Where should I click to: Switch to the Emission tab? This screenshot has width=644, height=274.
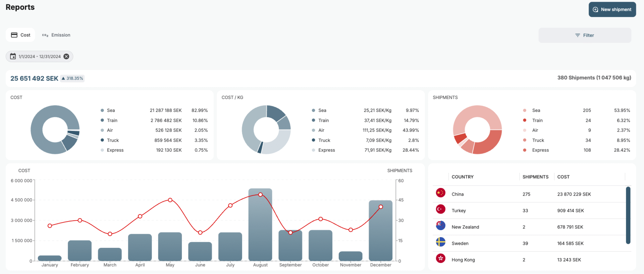click(56, 35)
